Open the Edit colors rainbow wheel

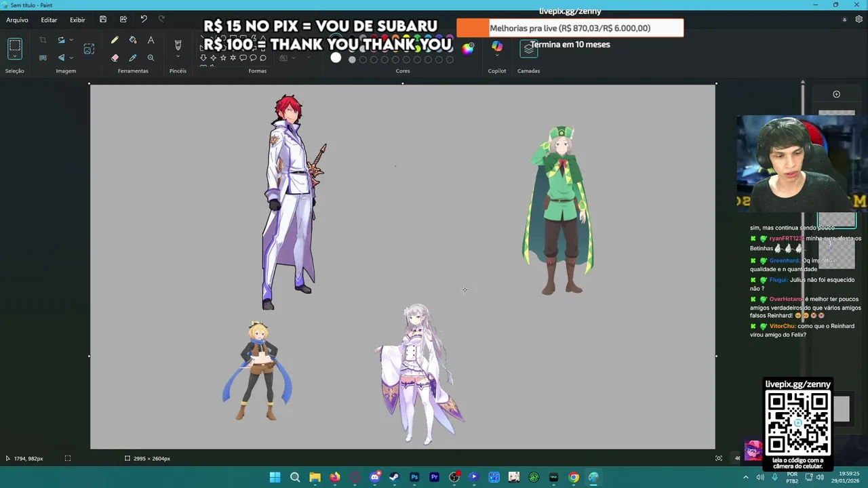(468, 48)
